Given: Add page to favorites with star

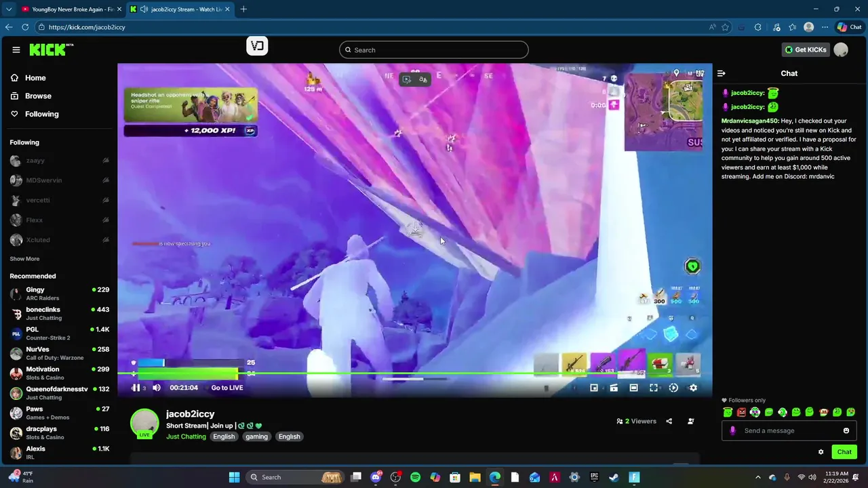Looking at the screenshot, I should click(x=725, y=27).
